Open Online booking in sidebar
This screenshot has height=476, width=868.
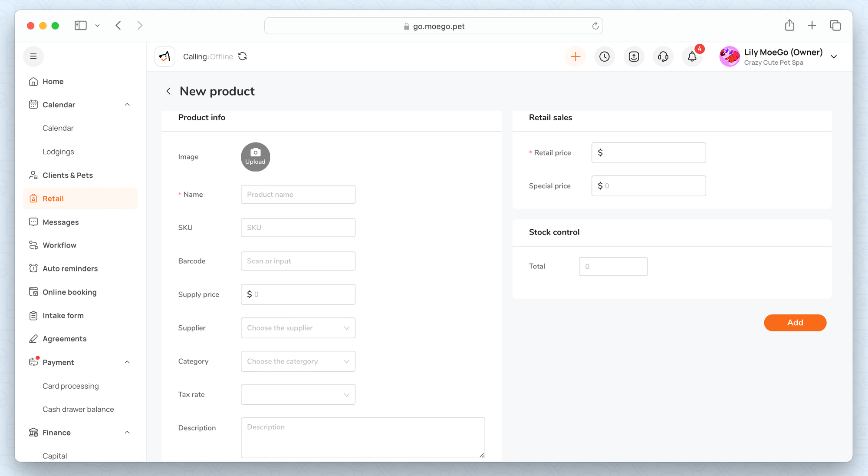point(69,292)
